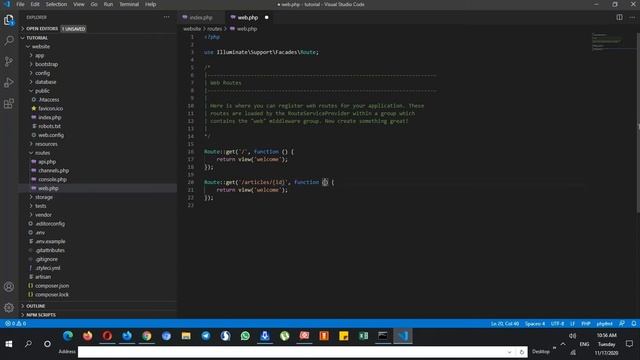This screenshot has height=360, width=640.
Task: Open WhatsApp from the taskbar
Action: pos(245,336)
